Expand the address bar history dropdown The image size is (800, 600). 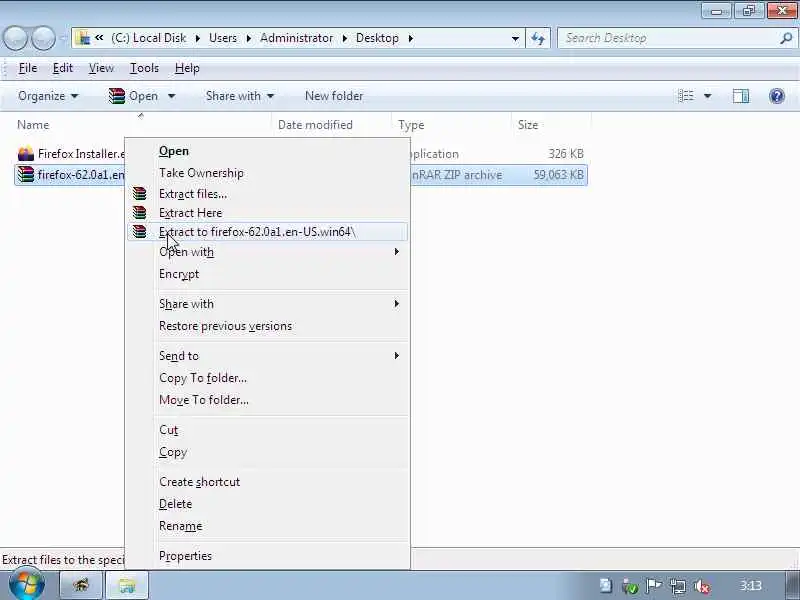click(515, 38)
